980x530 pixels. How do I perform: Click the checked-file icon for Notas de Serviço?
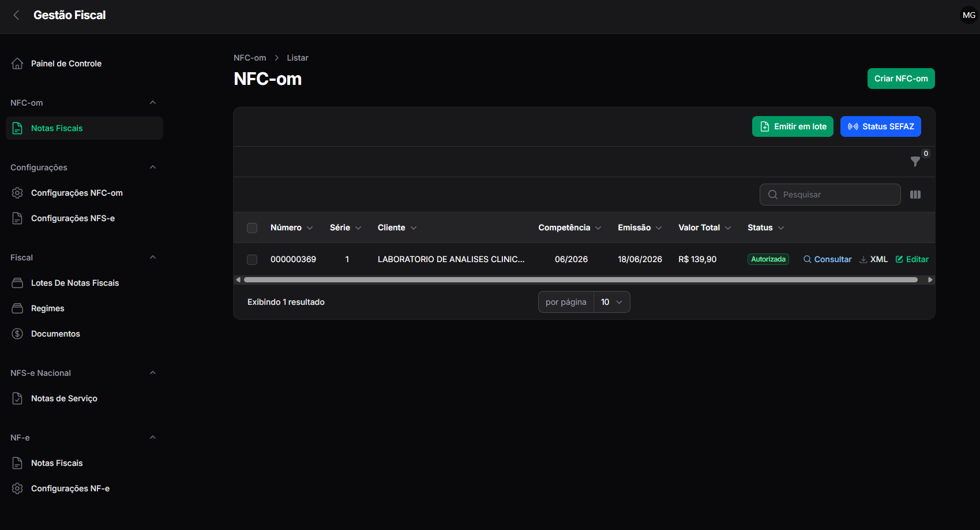tap(17, 398)
